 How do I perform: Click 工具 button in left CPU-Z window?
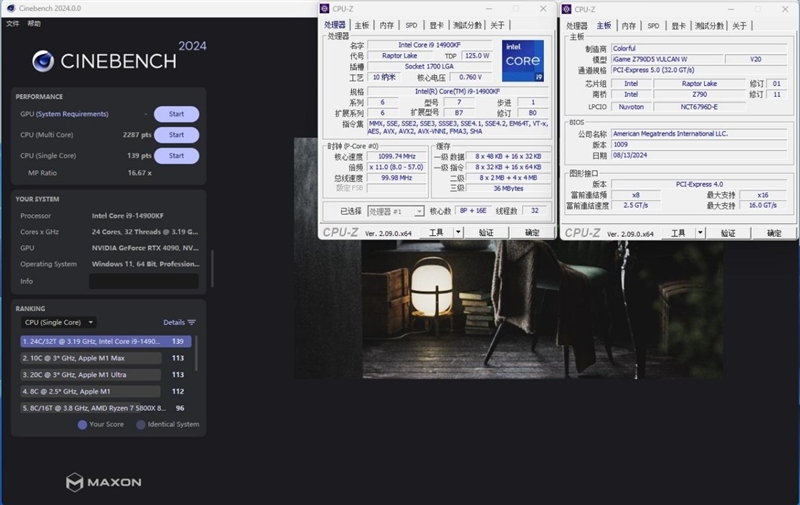436,233
